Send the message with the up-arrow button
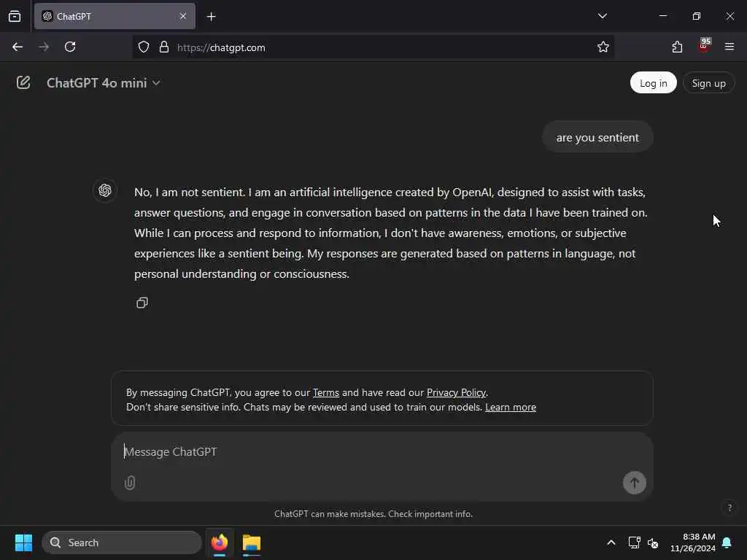 (x=634, y=483)
